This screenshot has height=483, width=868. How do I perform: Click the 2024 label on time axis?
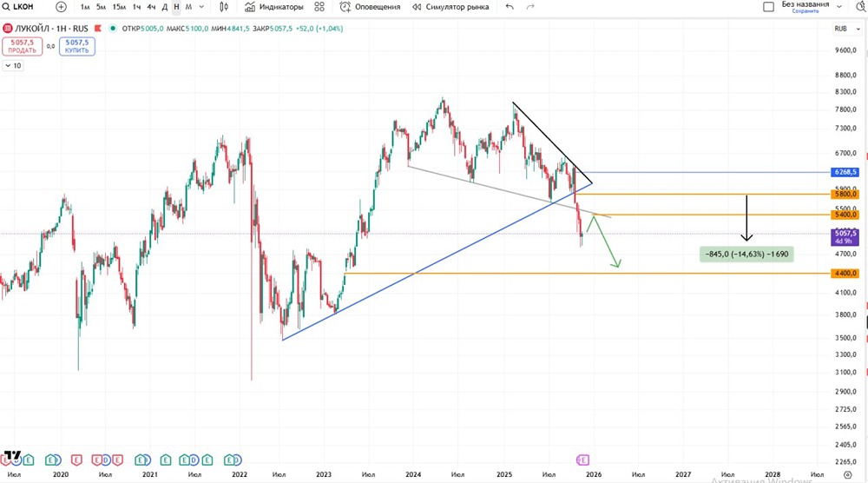pyautogui.click(x=413, y=474)
